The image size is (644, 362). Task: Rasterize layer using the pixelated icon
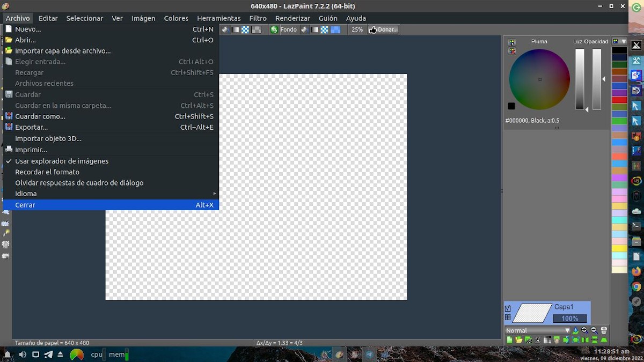point(547,339)
